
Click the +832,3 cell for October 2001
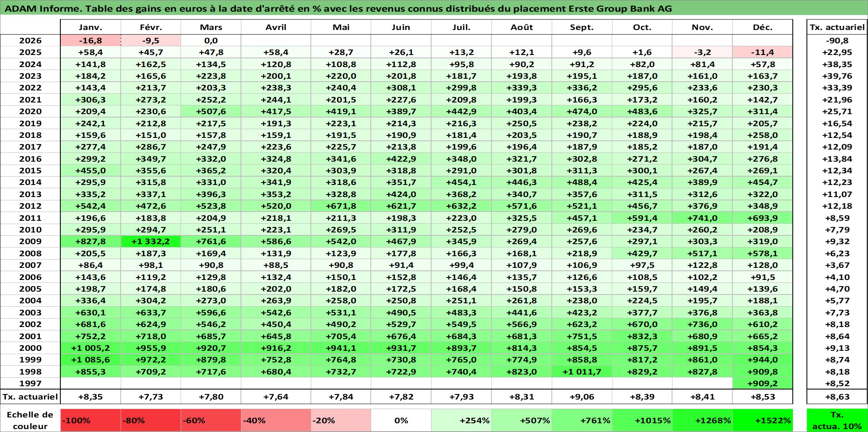tap(642, 336)
